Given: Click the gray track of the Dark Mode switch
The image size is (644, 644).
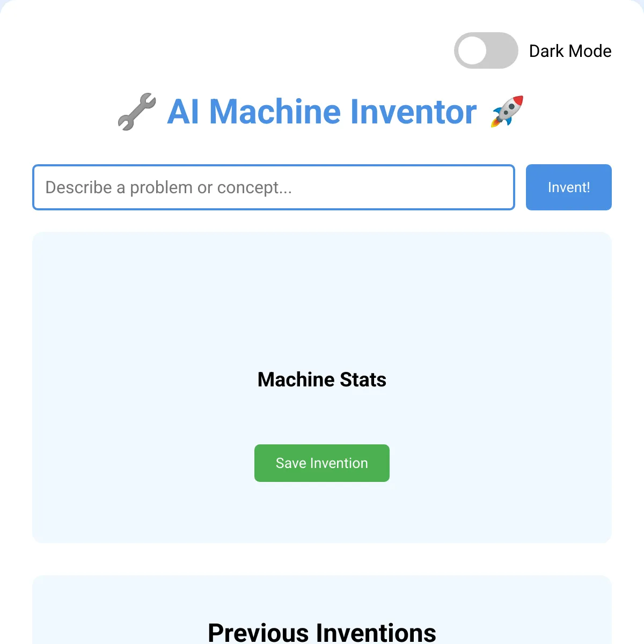Looking at the screenshot, I should point(503,50).
